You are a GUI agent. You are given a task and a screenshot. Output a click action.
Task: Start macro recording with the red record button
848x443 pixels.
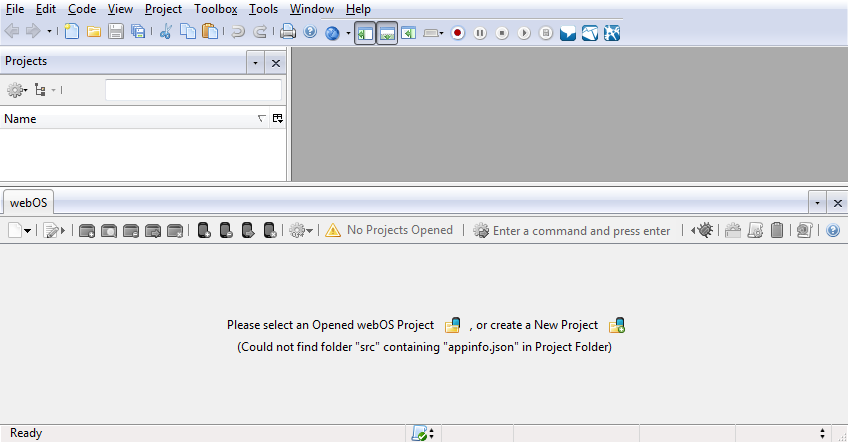(458, 33)
